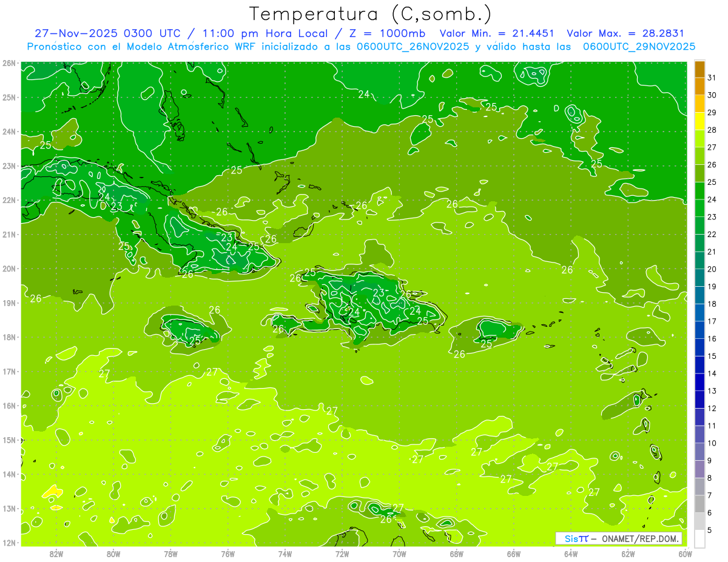
Task: Select the legend value label 5
Action: point(710,530)
